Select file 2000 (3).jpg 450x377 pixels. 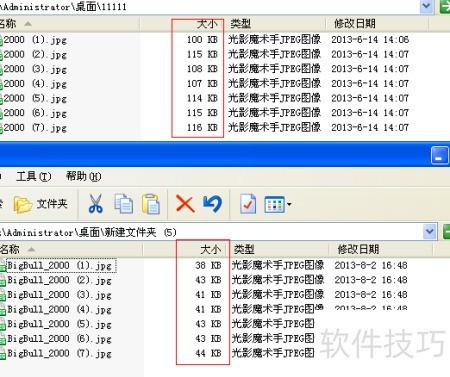[x=35, y=69]
